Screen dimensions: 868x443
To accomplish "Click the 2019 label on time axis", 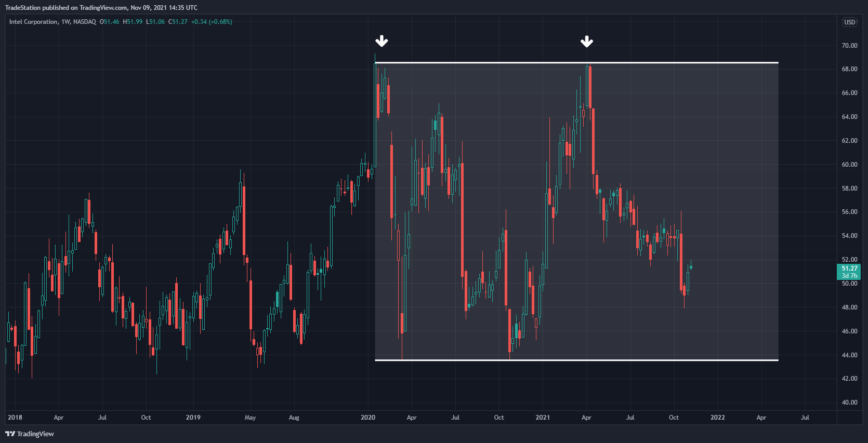I will [x=193, y=418].
